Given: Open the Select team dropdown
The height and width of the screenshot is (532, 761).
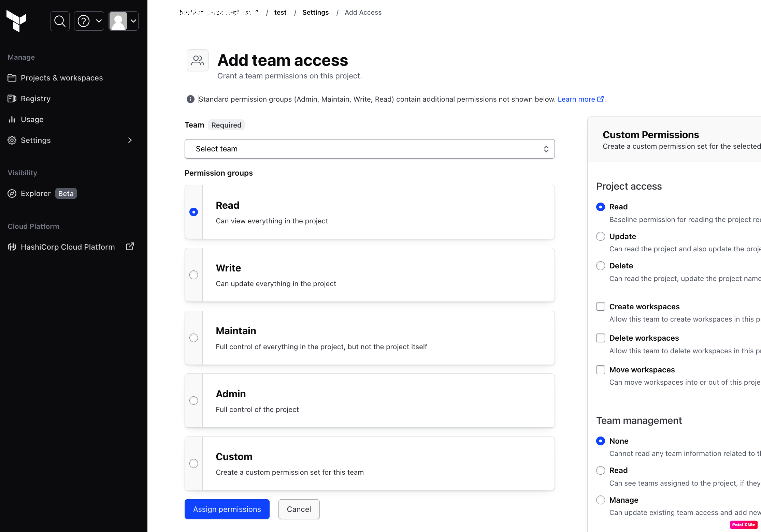Looking at the screenshot, I should tap(369, 149).
